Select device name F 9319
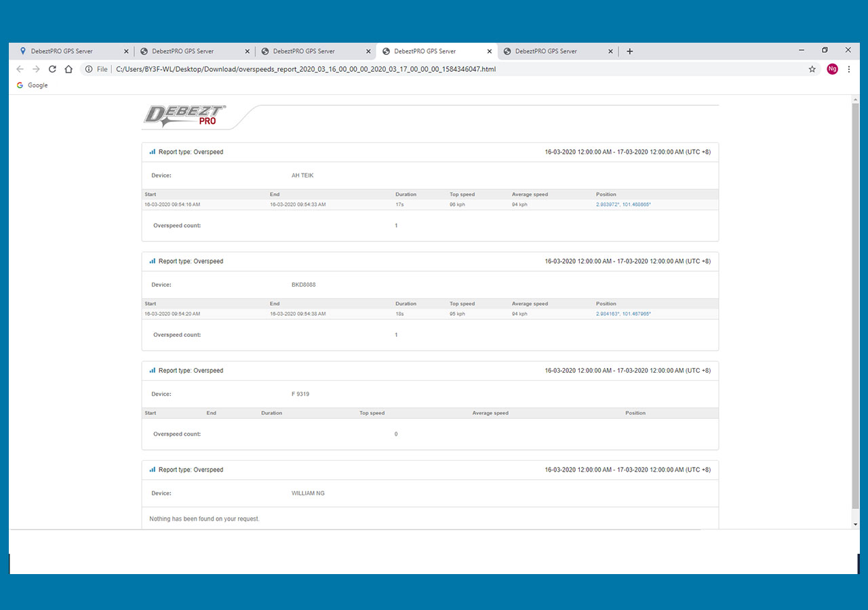Screen dimensions: 868x610 click(300, 394)
